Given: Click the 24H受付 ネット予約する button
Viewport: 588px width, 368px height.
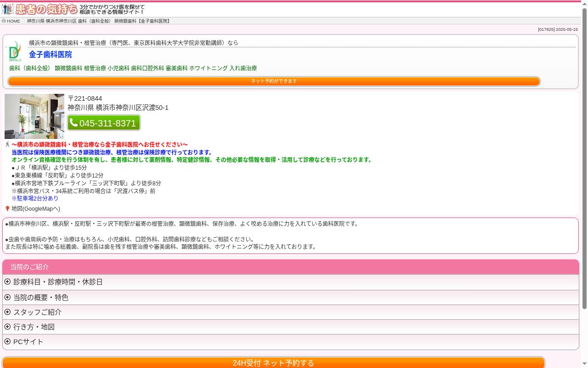Looking at the screenshot, I should [x=273, y=362].
